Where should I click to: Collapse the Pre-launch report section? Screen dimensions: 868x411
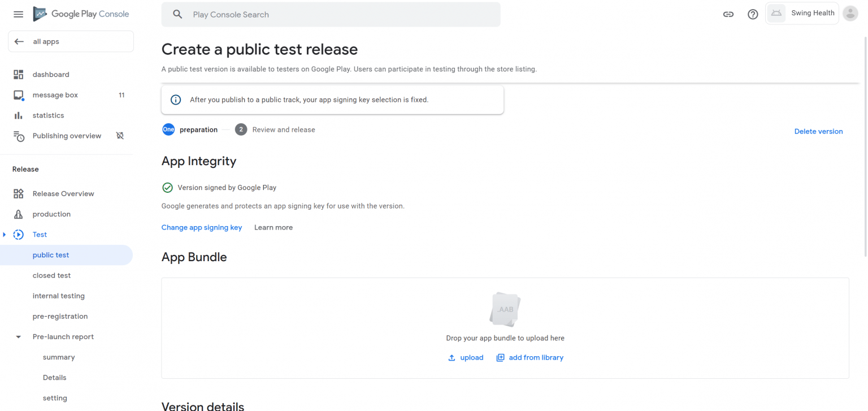(x=18, y=336)
